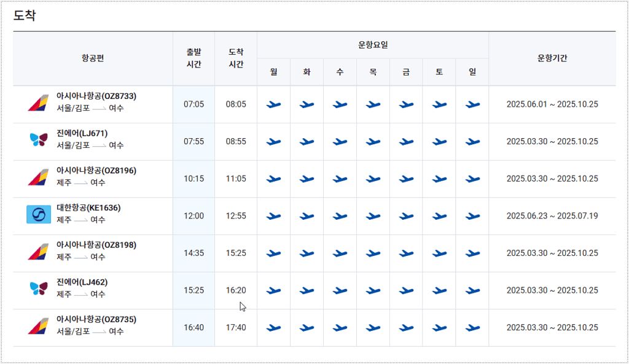Click the 출발 시간 column header
Screen dimensions: 629x364
tap(193, 58)
